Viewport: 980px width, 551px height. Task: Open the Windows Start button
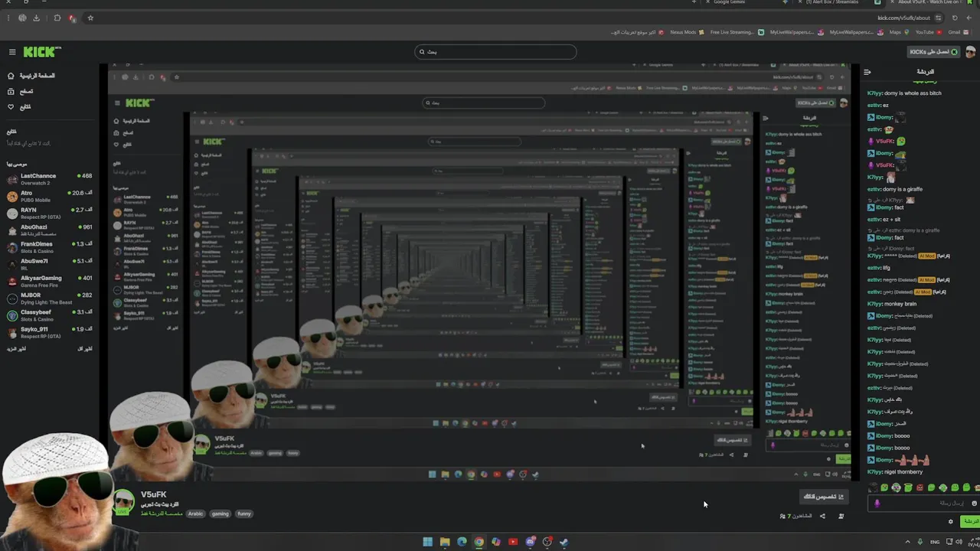pyautogui.click(x=428, y=542)
